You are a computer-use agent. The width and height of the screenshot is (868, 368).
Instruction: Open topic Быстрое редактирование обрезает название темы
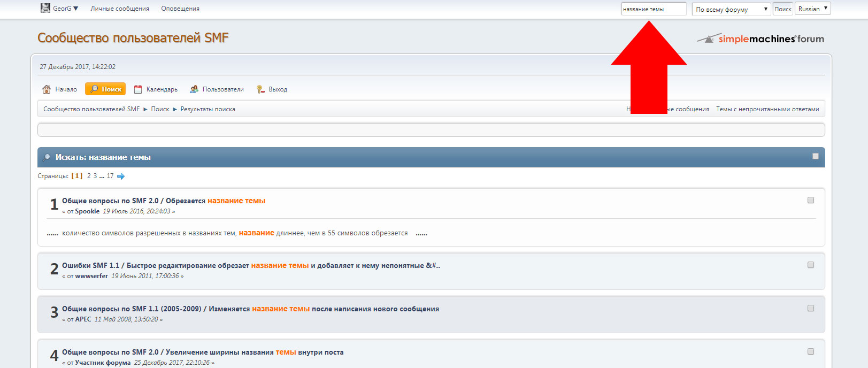(283, 266)
